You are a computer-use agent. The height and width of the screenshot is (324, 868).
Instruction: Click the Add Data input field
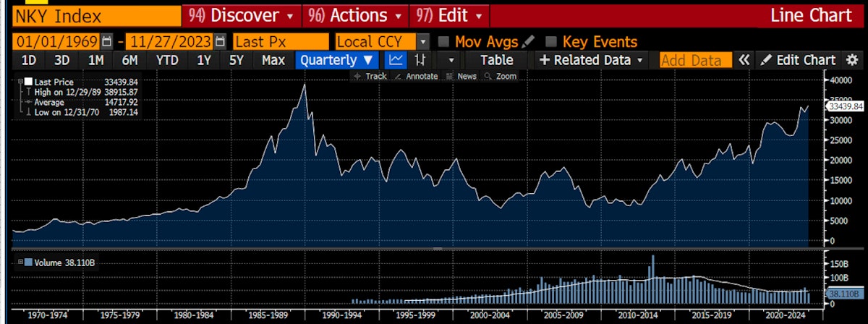point(694,61)
